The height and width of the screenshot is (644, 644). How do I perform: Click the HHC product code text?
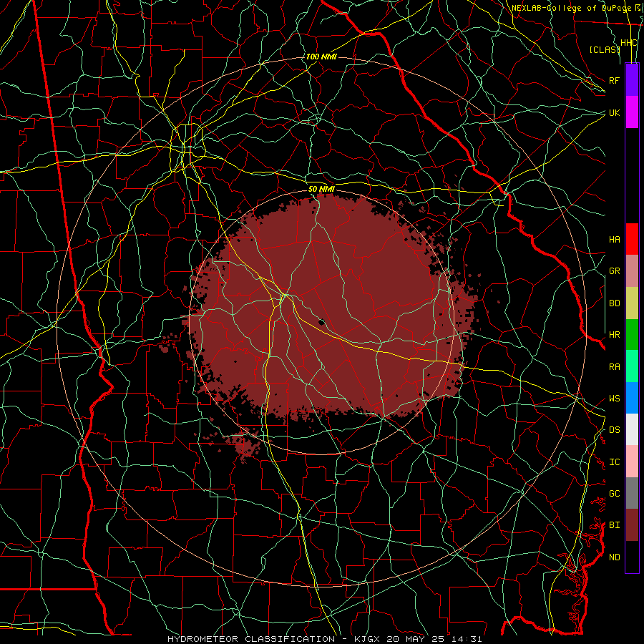[x=629, y=43]
